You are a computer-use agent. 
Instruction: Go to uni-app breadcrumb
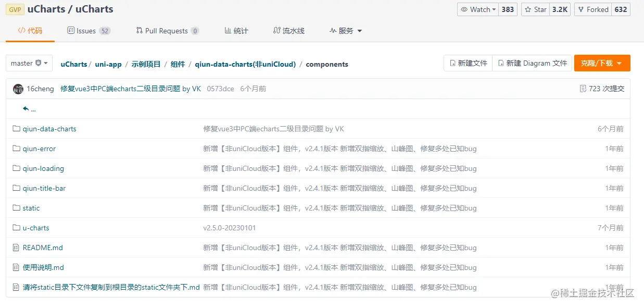tap(108, 64)
